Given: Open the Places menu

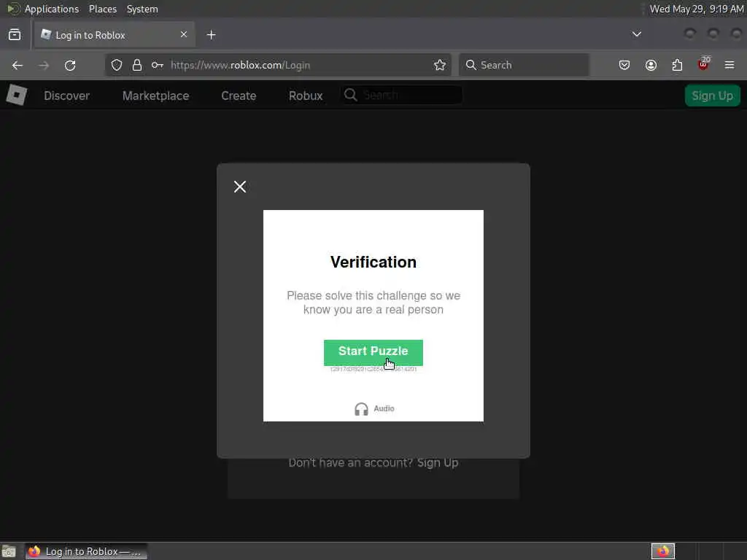Looking at the screenshot, I should pyautogui.click(x=102, y=9).
